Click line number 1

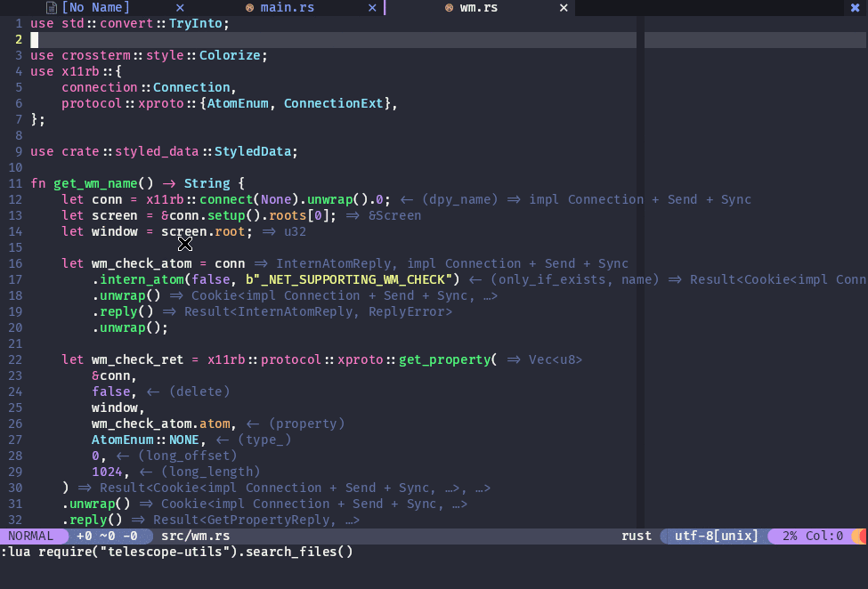click(x=19, y=24)
